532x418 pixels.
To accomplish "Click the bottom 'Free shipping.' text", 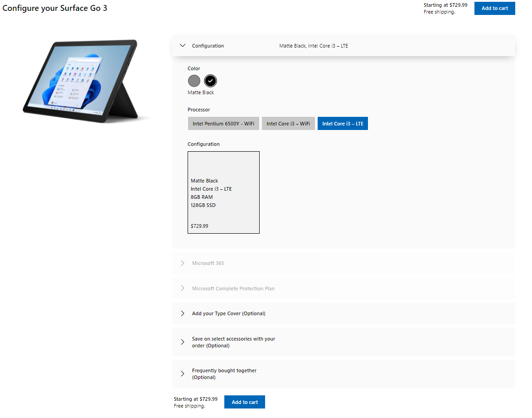I will click(189, 406).
